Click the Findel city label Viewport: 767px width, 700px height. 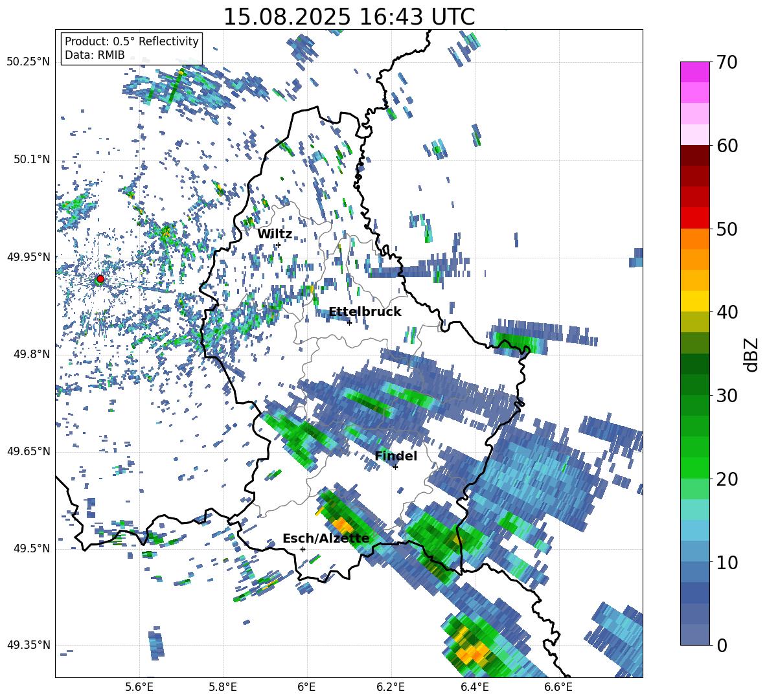[x=396, y=456]
